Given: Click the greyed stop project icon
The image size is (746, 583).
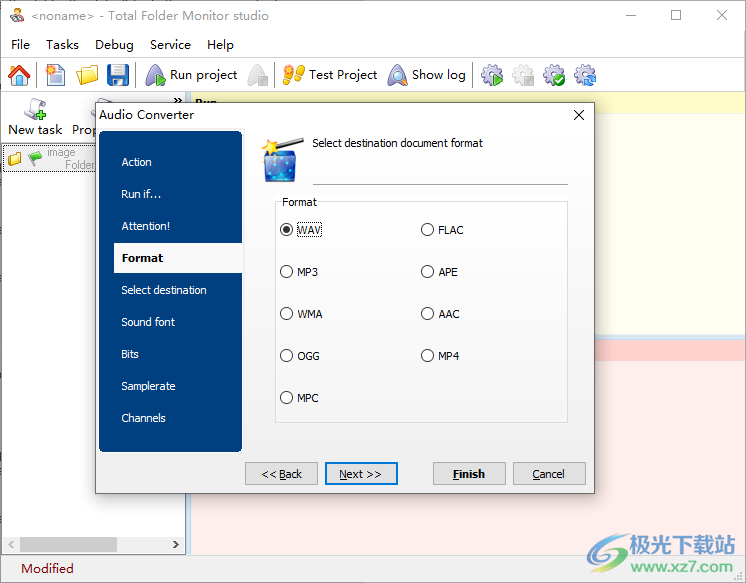Looking at the screenshot, I should click(x=258, y=75).
